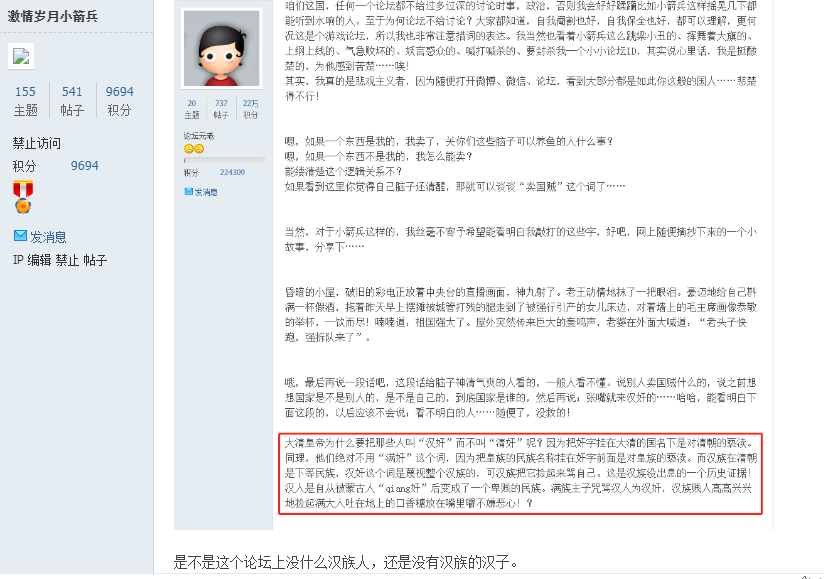824x579 pixels.
Task: View the 155 主题 thread count
Action: (25, 100)
